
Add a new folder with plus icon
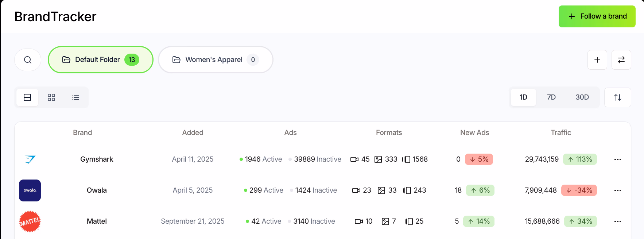597,60
